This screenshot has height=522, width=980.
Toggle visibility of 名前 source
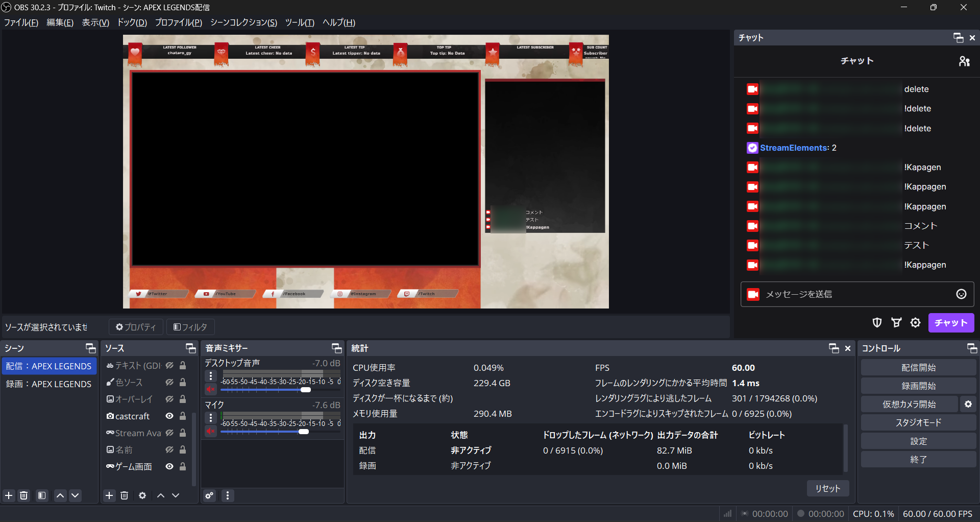tap(169, 450)
